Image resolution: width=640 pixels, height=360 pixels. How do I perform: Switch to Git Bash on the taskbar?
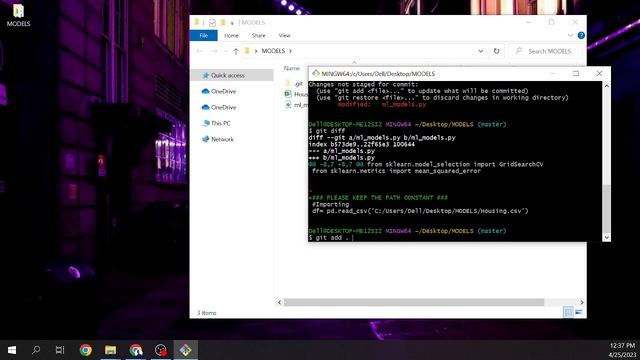[186, 350]
